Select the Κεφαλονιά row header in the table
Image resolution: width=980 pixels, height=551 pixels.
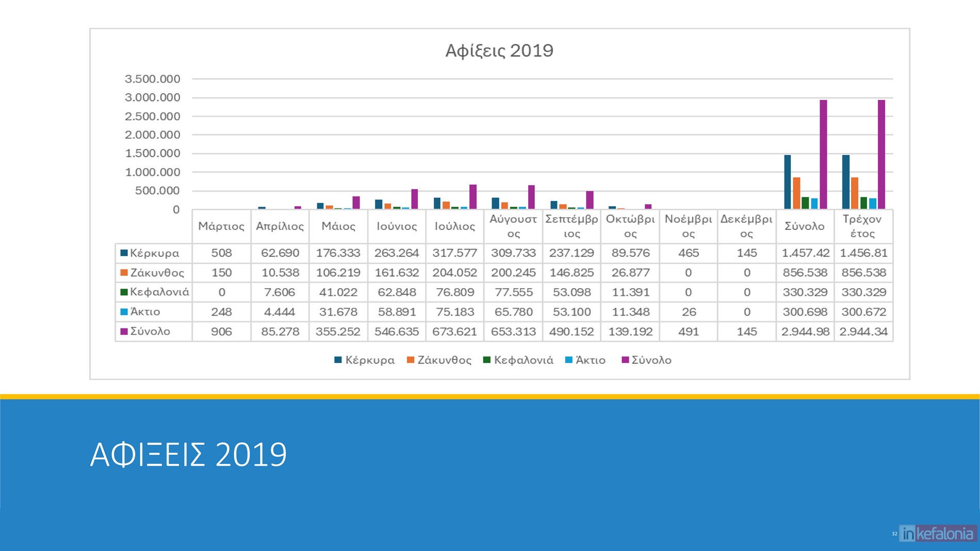pyautogui.click(x=154, y=292)
